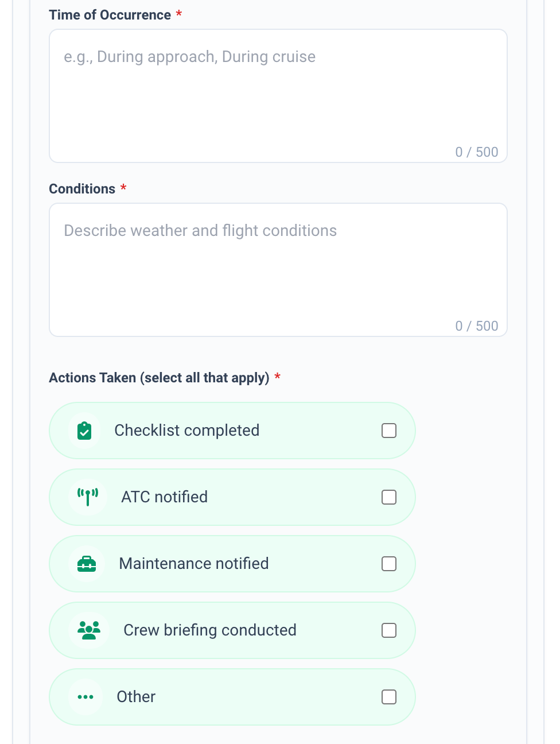Click the 'Crew briefing conducted' label text
The image size is (560, 744).
coord(210,630)
